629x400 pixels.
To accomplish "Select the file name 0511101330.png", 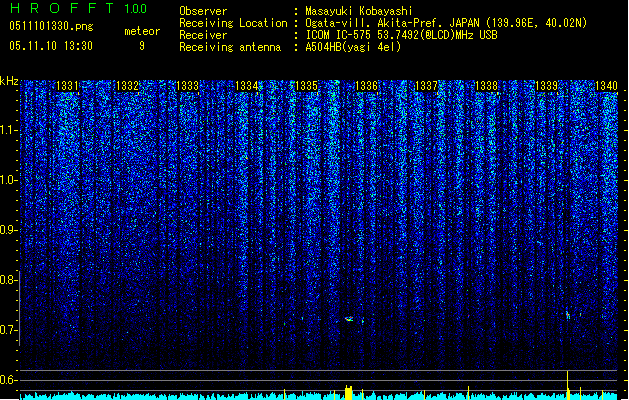I will coord(51,26).
